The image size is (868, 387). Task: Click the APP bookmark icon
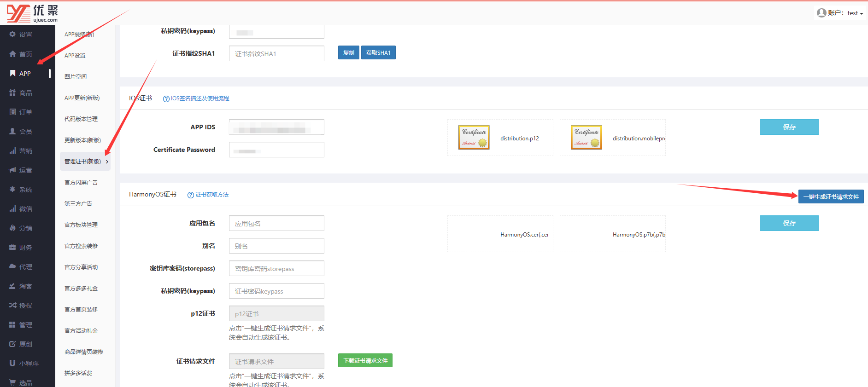coord(12,73)
